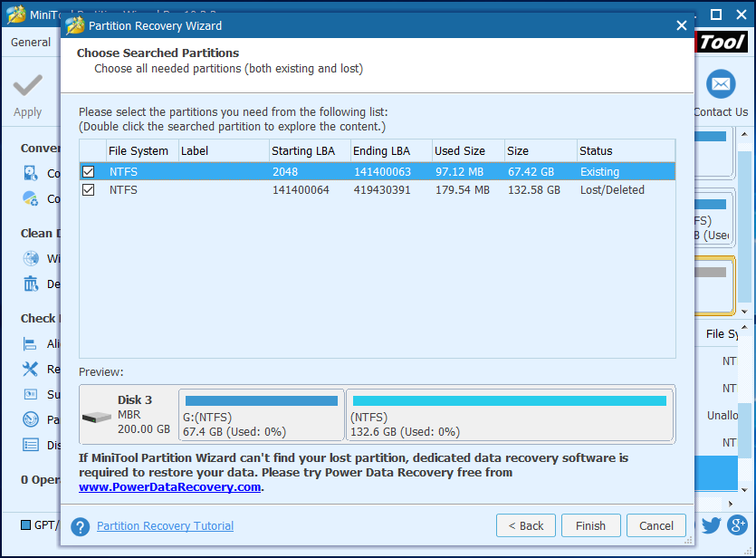Click the blue help question mark icon
This screenshot has height=558, width=756.
[80, 526]
